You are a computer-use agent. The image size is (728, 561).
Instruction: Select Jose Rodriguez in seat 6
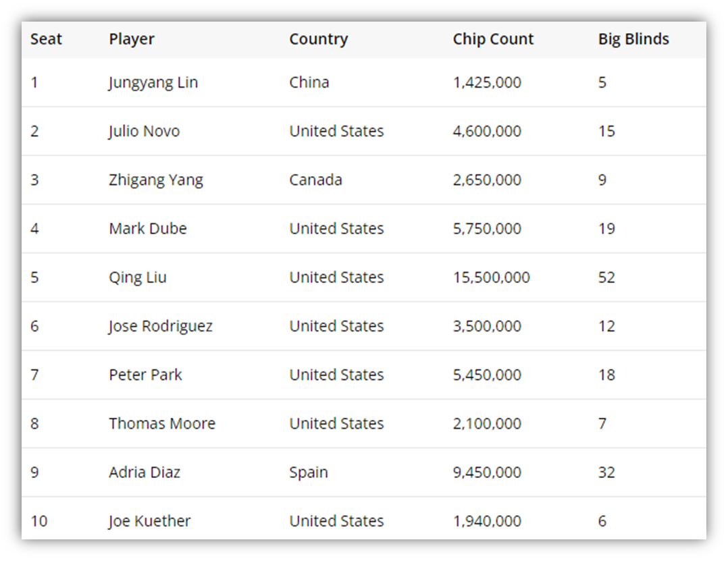click(x=160, y=327)
